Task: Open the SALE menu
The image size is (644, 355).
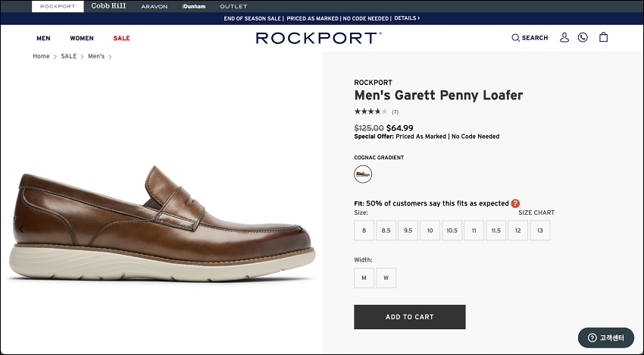Action: point(121,38)
